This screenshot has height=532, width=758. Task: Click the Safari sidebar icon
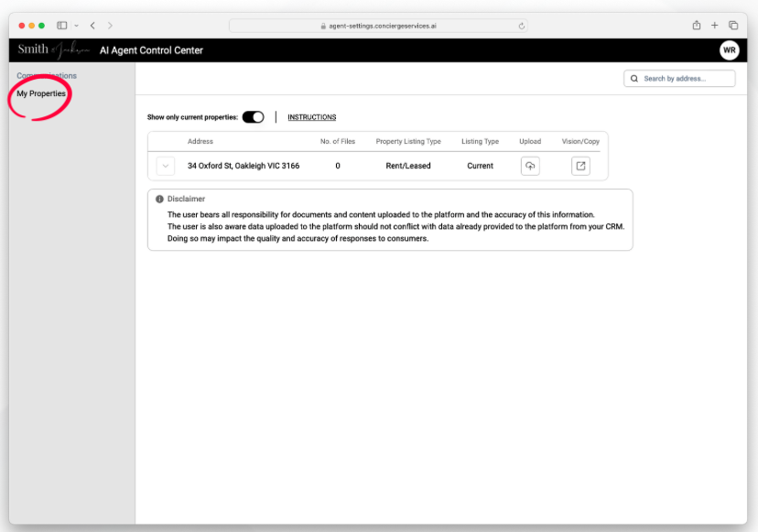(62, 26)
